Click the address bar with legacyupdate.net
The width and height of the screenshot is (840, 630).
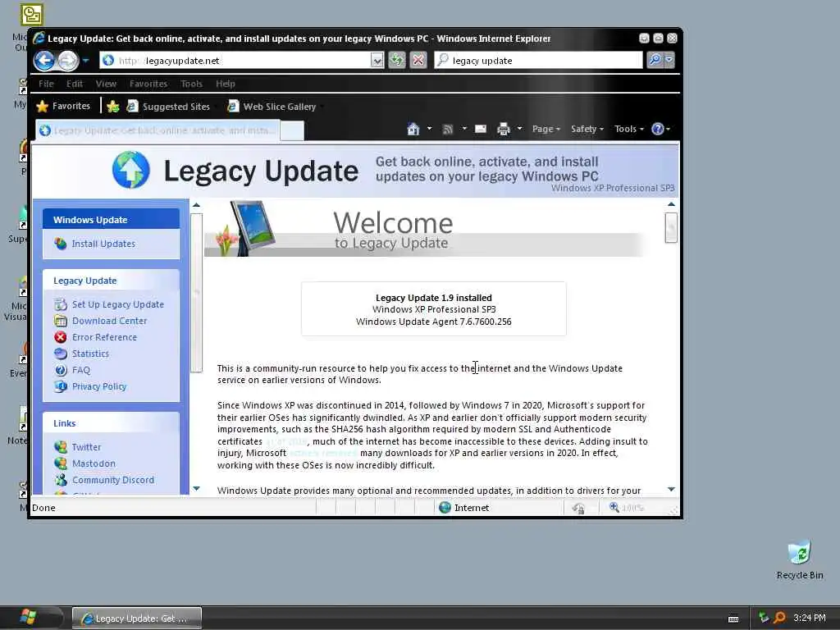click(x=235, y=61)
